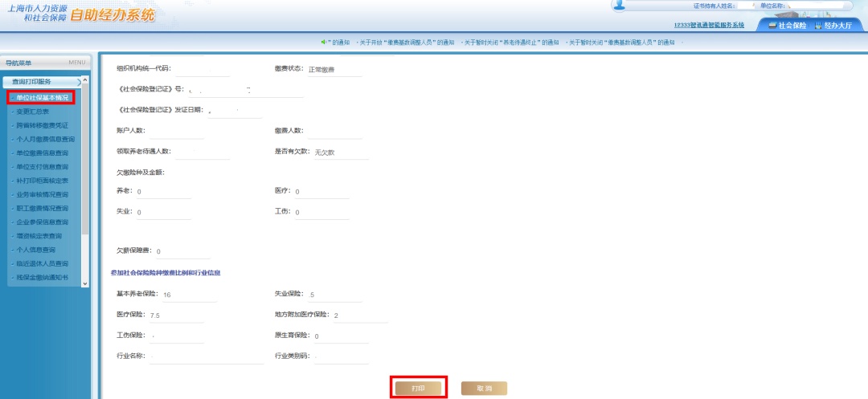The image size is (868, 399).
Task: Click the 工伤保险 rate field
Action: (x=177, y=336)
